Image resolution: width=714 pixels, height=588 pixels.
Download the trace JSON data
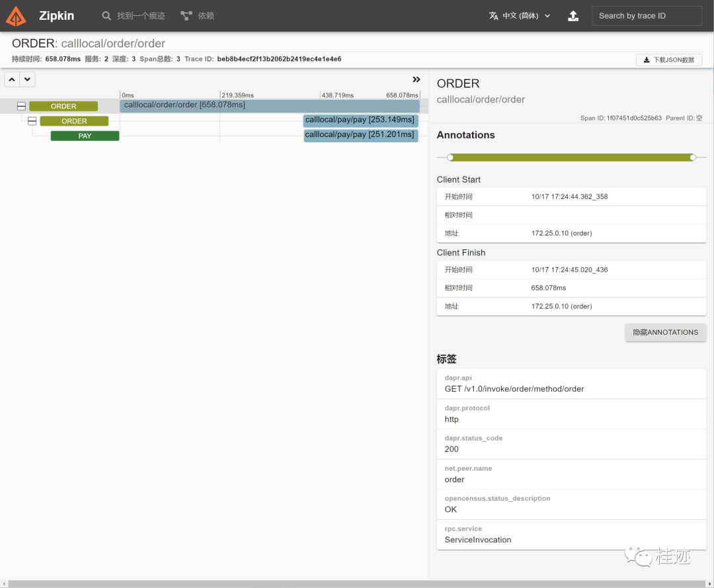click(668, 60)
